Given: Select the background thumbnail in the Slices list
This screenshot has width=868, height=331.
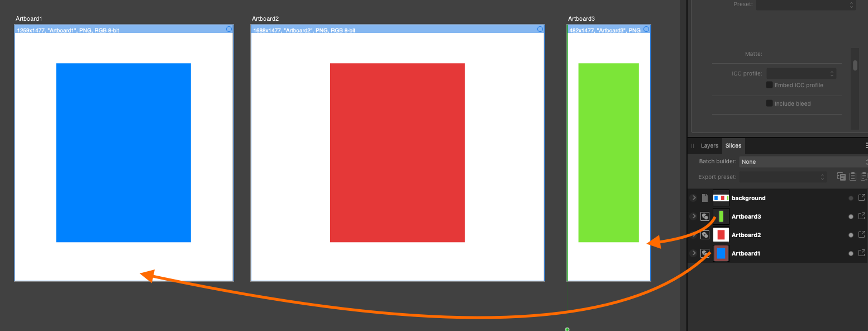Looking at the screenshot, I should 721,198.
